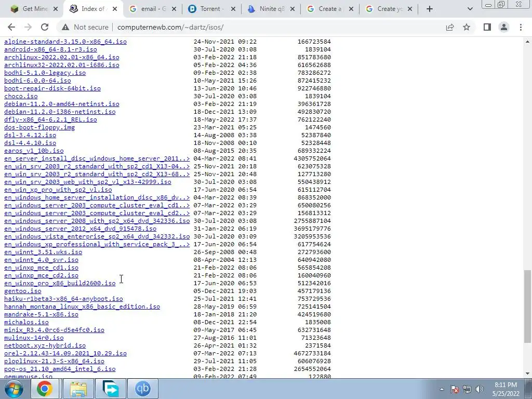Click the Not secure warning icon
This screenshot has height=399, width=532.
pyautogui.click(x=65, y=27)
